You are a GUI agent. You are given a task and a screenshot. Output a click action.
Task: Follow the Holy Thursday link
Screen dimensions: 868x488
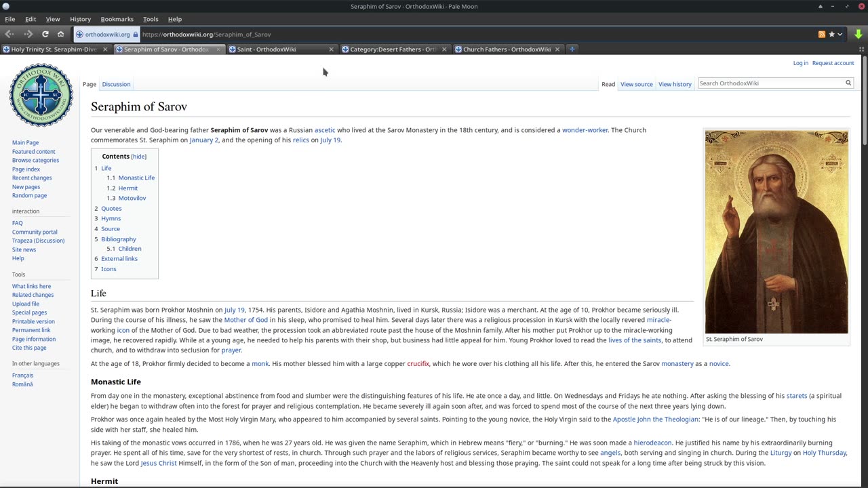(824, 453)
